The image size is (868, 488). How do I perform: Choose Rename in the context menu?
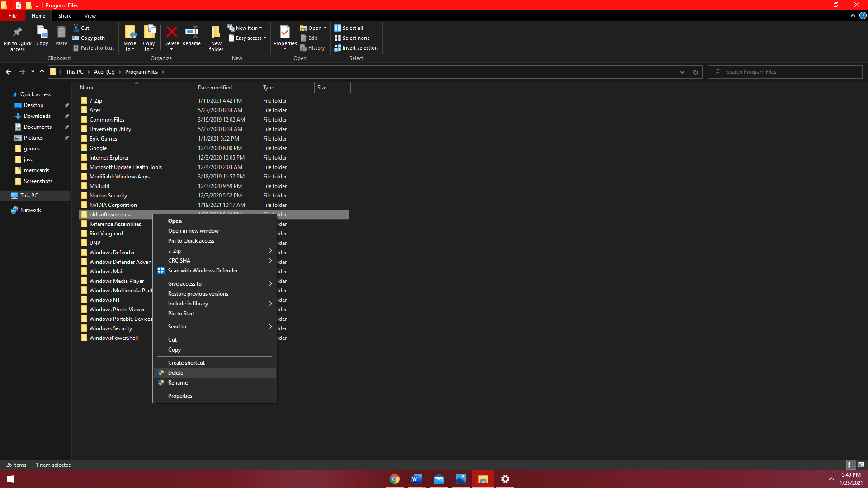point(215,383)
